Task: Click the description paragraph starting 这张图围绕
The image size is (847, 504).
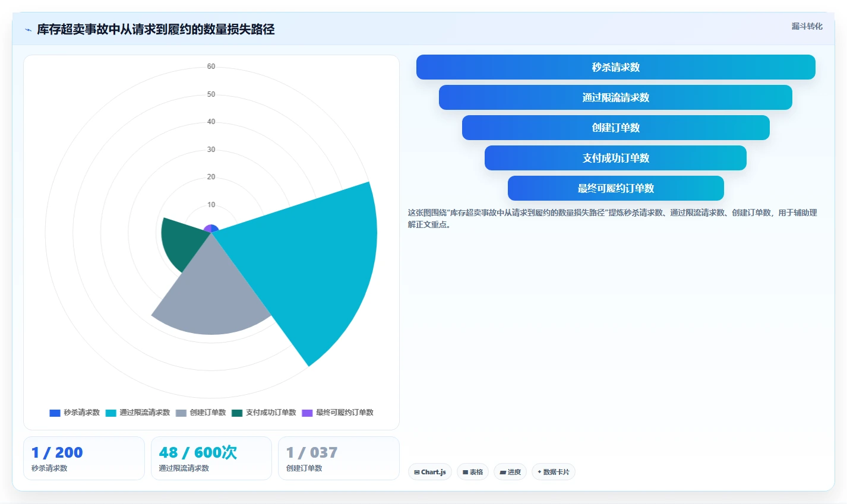Action: click(612, 218)
